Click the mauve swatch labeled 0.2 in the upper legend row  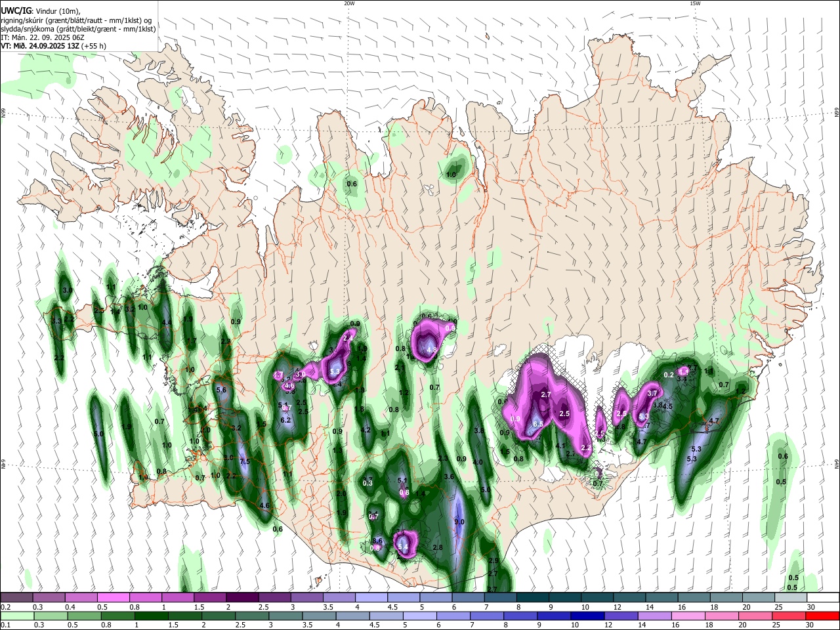(16, 598)
